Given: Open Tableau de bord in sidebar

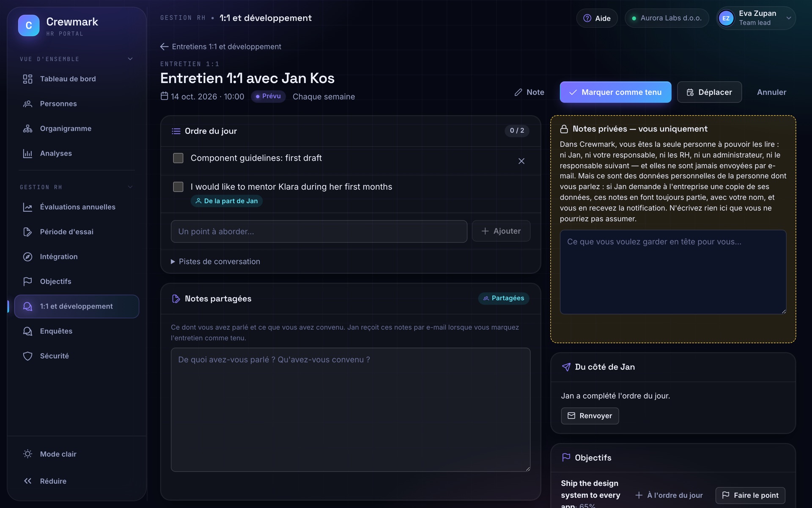Looking at the screenshot, I should [x=77, y=79].
